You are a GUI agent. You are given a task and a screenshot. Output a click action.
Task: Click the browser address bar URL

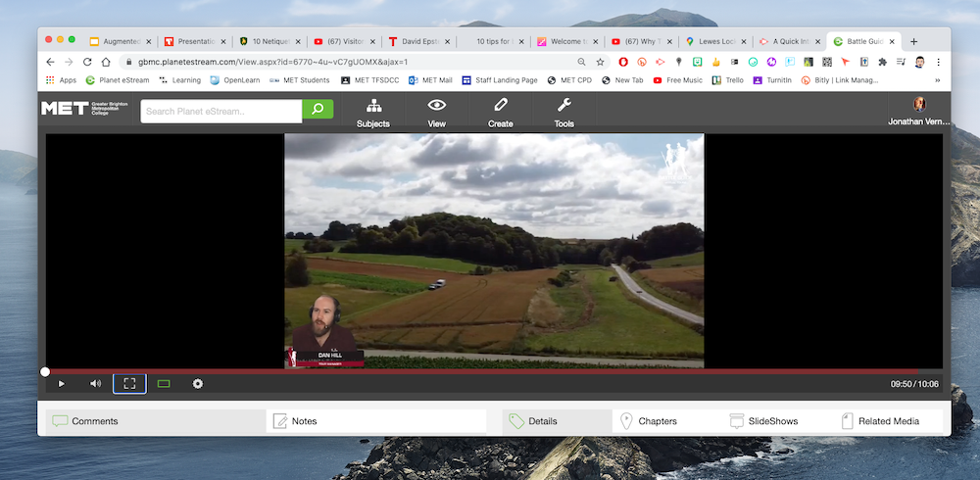coord(272,62)
